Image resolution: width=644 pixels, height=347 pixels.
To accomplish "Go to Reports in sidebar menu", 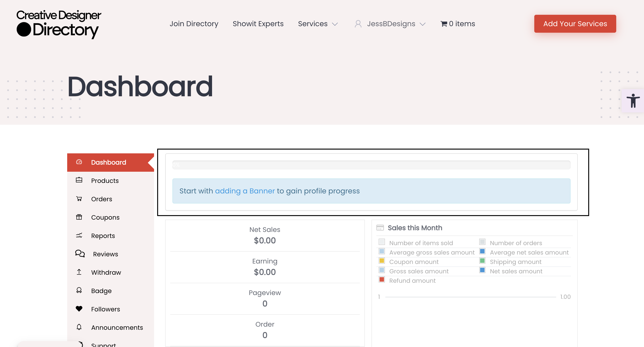I will coord(103,236).
